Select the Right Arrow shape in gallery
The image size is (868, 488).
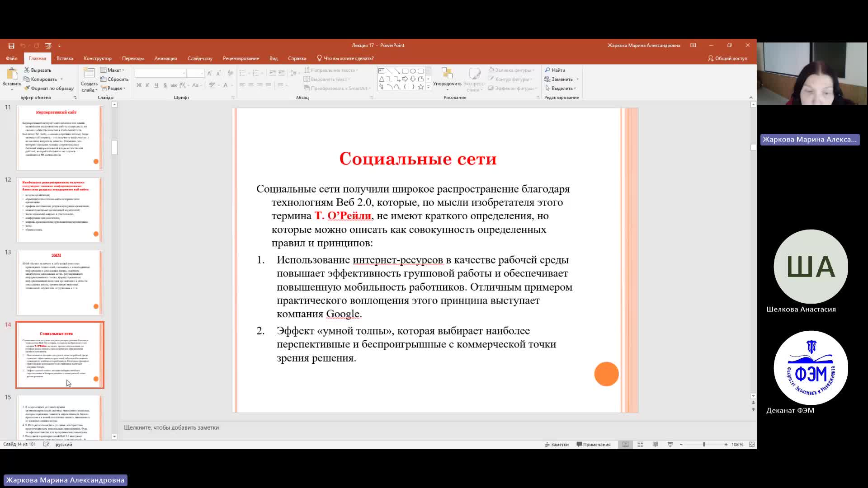[405, 79]
